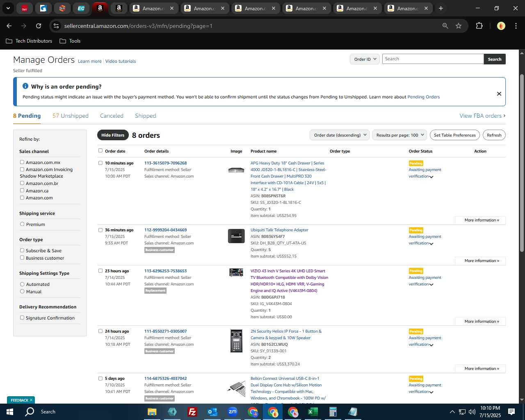The image size is (525, 420).
Task: Check the Amazon.com Invoicing Shadow Marketplace filter
Action: pos(22,169)
